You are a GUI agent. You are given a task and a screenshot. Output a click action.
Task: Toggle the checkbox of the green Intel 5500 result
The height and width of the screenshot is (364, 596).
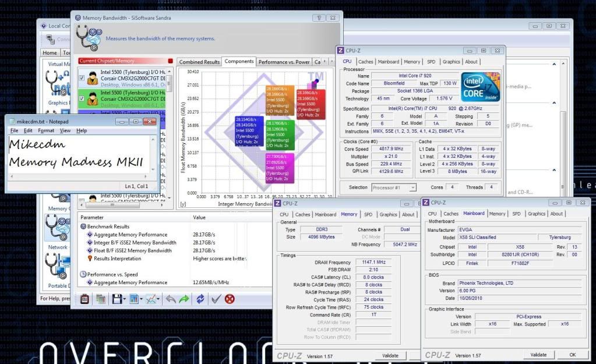click(82, 98)
